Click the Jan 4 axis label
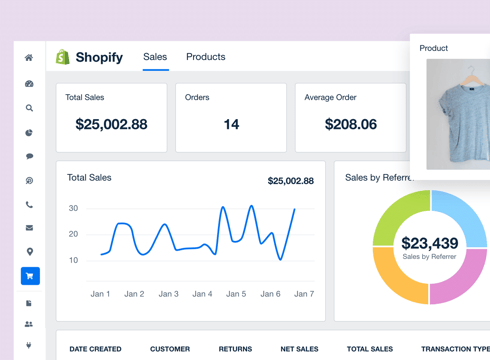This screenshot has width=490, height=360. (x=202, y=294)
